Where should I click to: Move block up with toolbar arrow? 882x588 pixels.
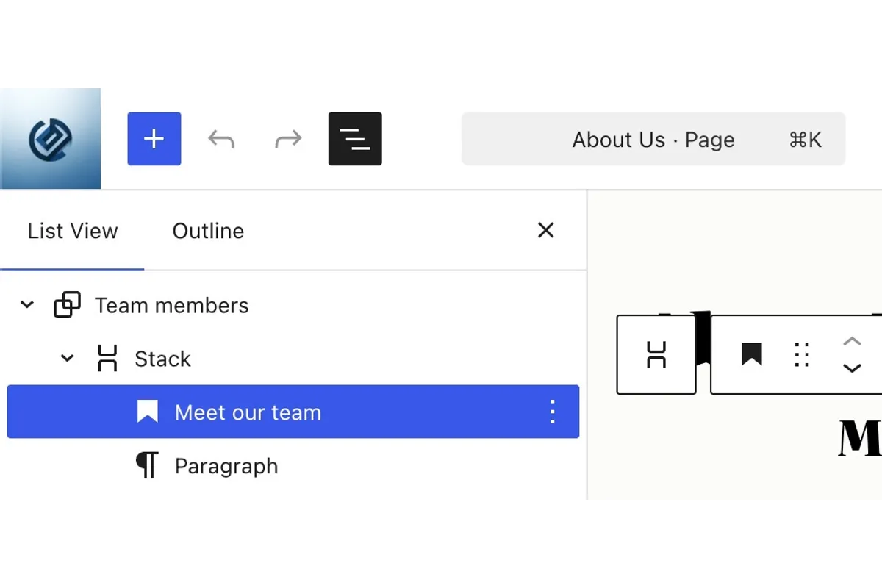852,341
